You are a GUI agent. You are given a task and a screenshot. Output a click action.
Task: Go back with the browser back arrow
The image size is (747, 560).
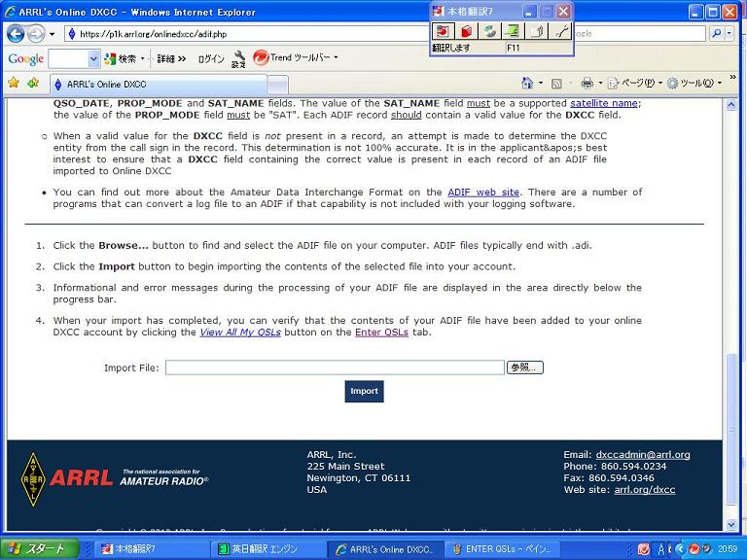coord(16,34)
